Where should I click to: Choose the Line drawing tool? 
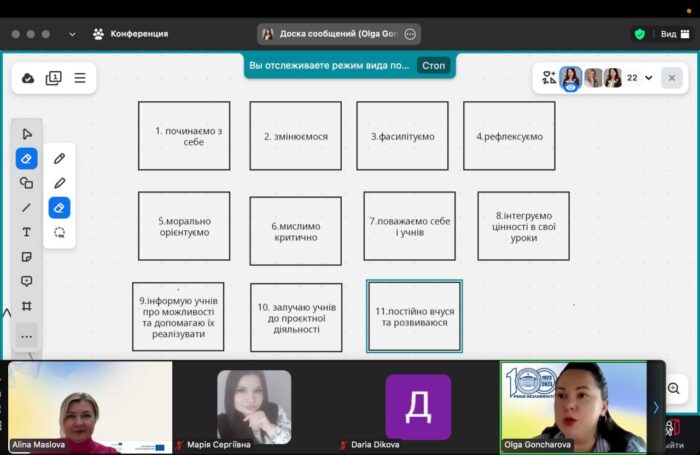click(27, 208)
